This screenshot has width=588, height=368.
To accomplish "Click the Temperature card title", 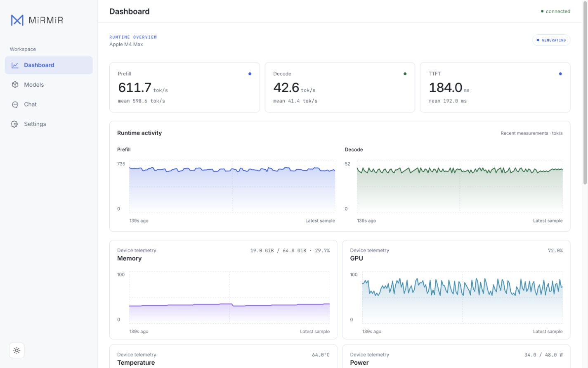I will [136, 363].
